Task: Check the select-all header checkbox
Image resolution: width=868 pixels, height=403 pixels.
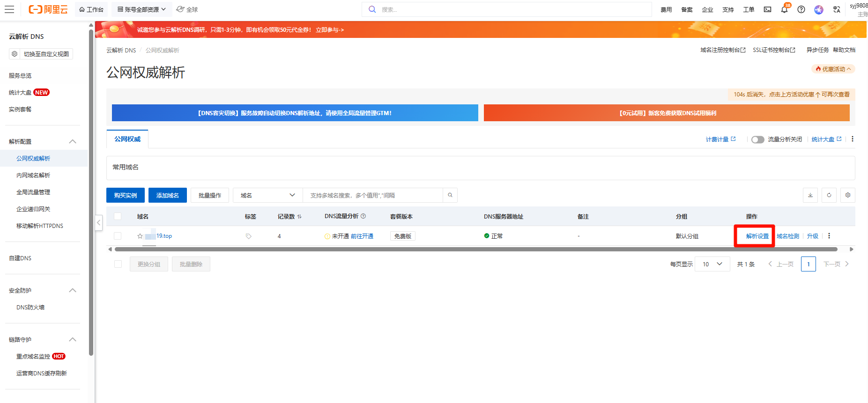Action: (118, 216)
